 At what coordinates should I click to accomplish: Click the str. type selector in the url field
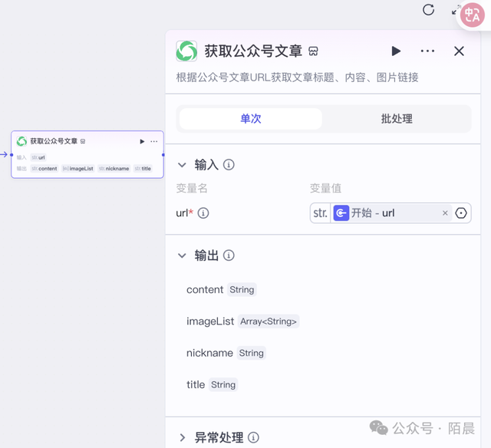tap(321, 213)
